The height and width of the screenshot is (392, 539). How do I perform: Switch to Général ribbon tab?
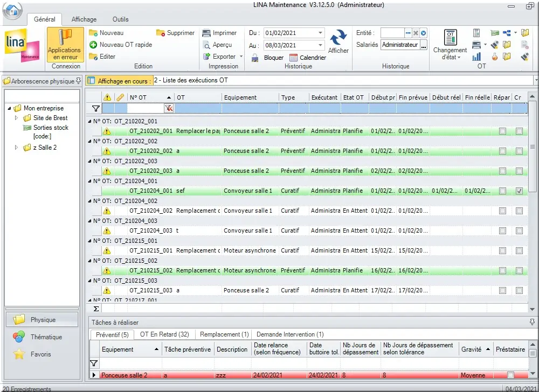point(44,19)
